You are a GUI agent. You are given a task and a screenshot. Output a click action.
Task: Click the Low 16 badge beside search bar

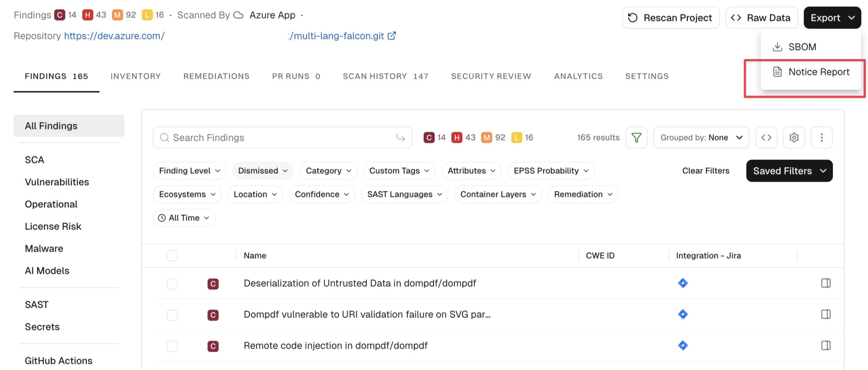pos(522,138)
